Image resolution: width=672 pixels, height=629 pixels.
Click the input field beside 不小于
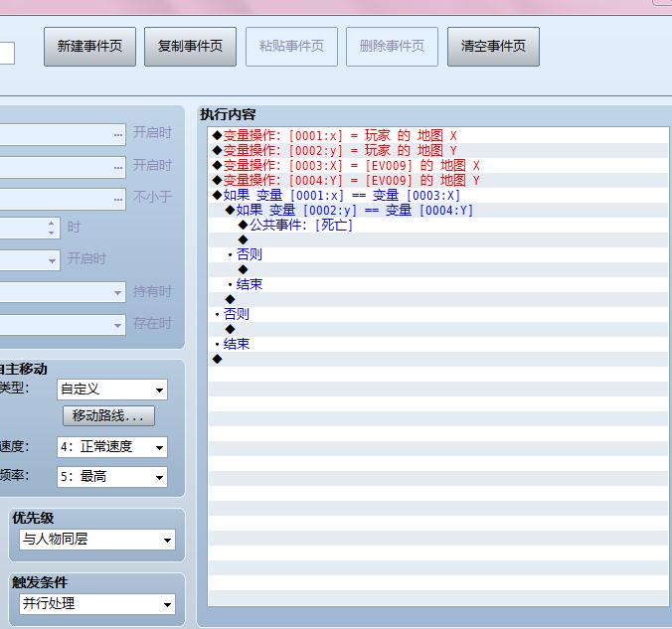(63, 200)
